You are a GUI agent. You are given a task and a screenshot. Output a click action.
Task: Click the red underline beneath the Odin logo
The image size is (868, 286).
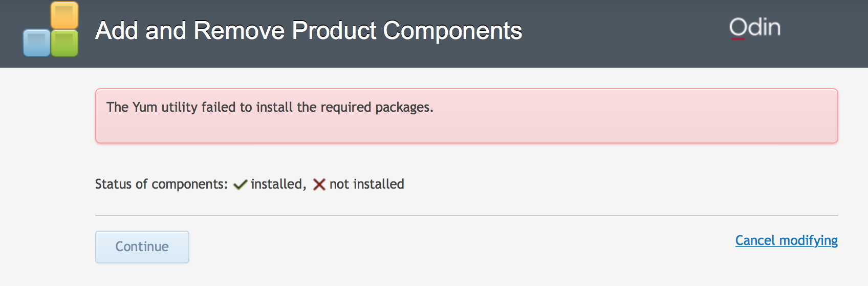click(x=738, y=38)
